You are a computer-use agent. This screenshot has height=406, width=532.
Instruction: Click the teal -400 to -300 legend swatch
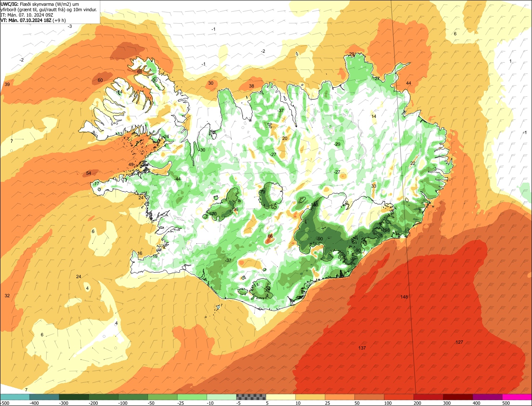coord(44,397)
